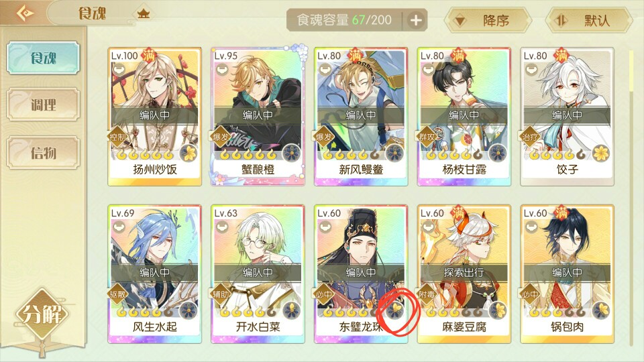Click the 治疗 role badge on 饺子
The width and height of the screenshot is (644, 362).
tap(530, 137)
